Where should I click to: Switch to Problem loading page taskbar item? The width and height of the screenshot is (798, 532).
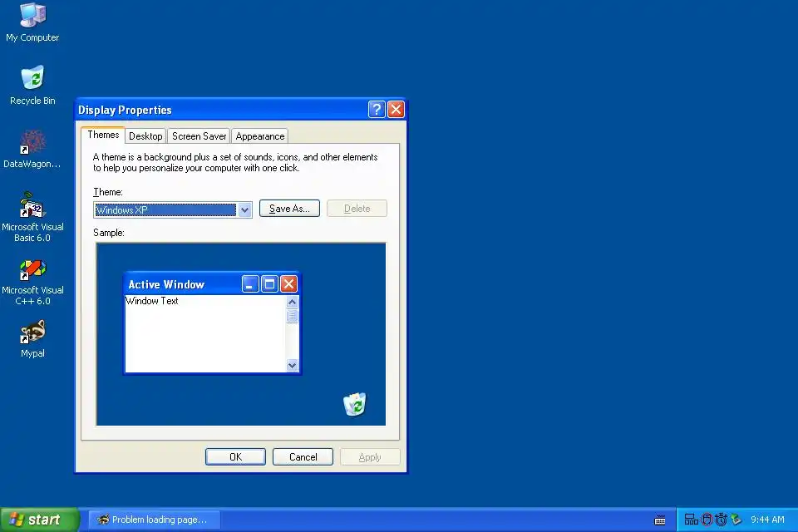[155, 520]
